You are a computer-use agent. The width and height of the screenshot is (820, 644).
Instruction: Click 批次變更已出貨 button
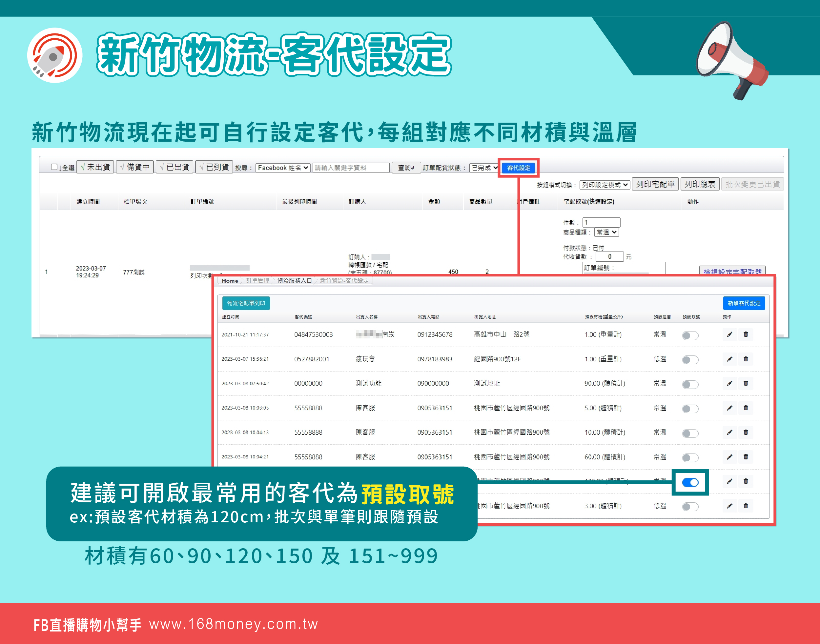coord(752,184)
